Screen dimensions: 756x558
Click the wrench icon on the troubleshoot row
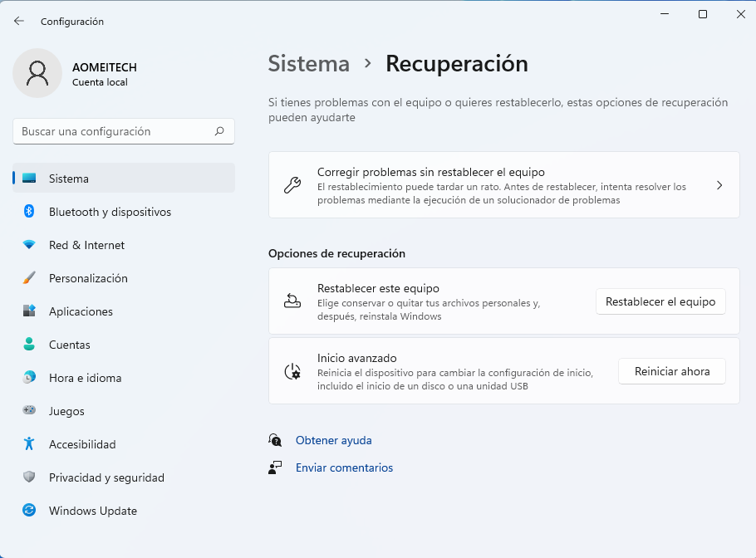[x=292, y=184]
